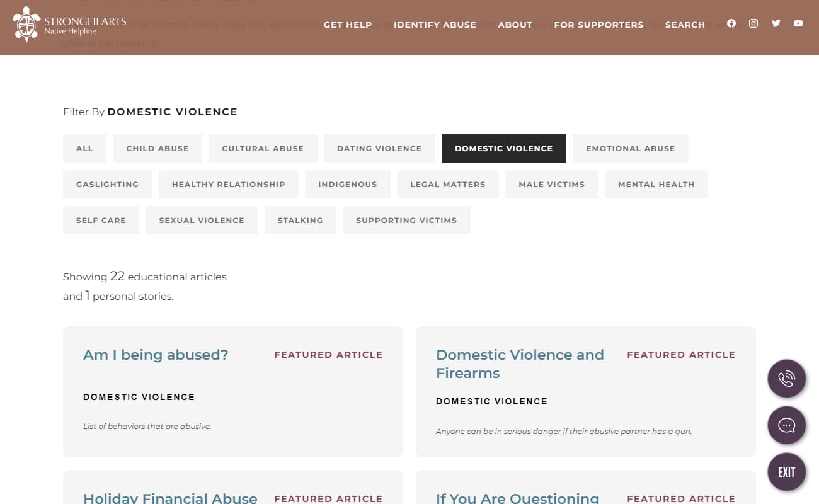Click 'List of behaviors that are abusive.' text
This screenshot has width=819, height=504.
click(147, 427)
